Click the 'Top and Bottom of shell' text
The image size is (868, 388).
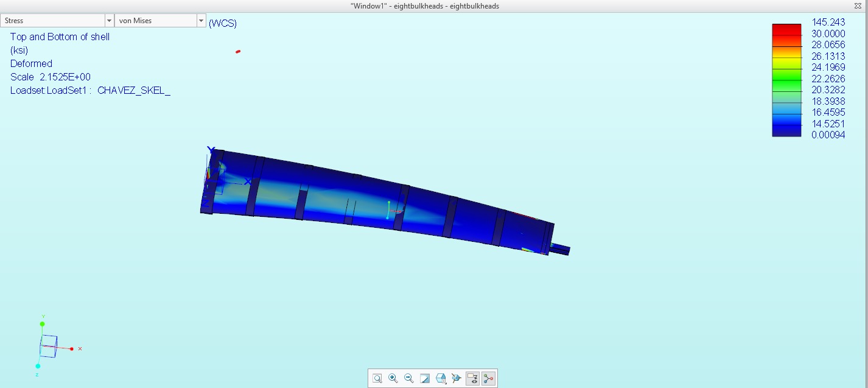click(x=60, y=37)
